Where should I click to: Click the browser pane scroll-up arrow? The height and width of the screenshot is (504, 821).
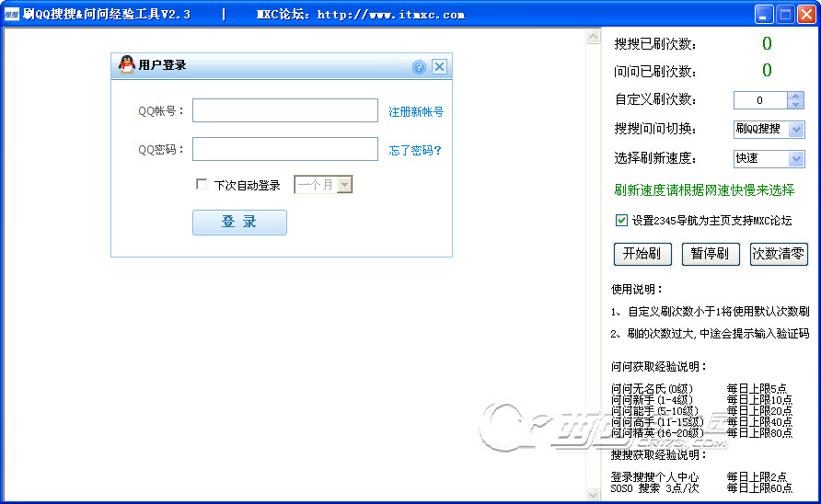point(593,37)
